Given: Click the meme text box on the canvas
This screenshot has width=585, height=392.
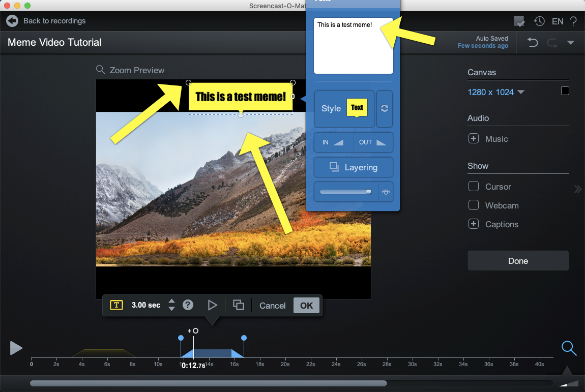Looking at the screenshot, I should coord(240,97).
